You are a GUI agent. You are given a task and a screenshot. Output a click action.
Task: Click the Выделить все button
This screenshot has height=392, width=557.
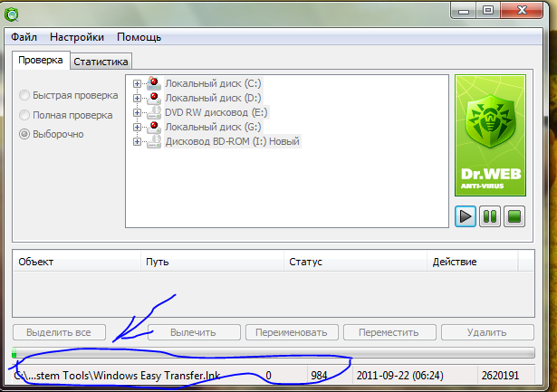(59, 332)
